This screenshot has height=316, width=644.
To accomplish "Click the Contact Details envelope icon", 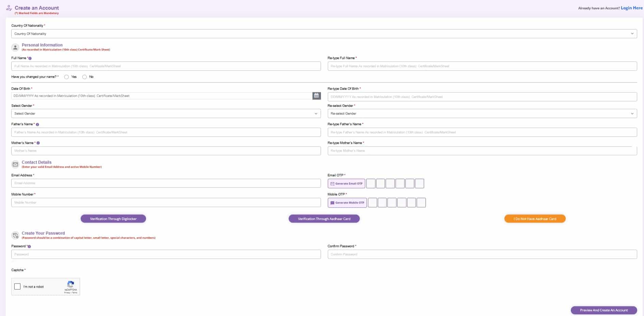I will click(15, 164).
